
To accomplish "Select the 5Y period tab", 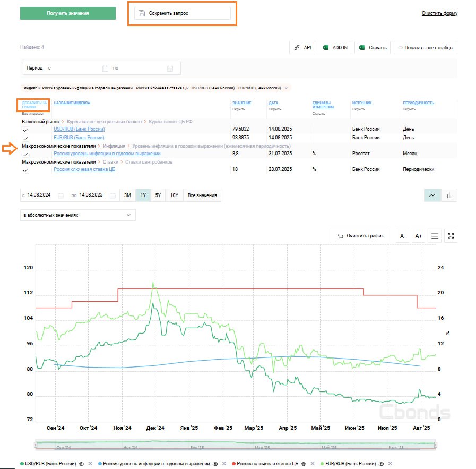I will click(158, 195).
